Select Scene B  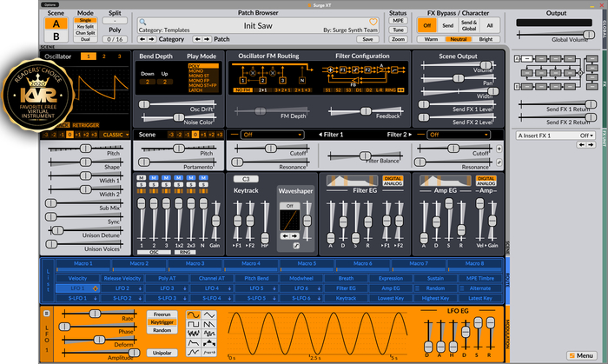[x=57, y=36]
